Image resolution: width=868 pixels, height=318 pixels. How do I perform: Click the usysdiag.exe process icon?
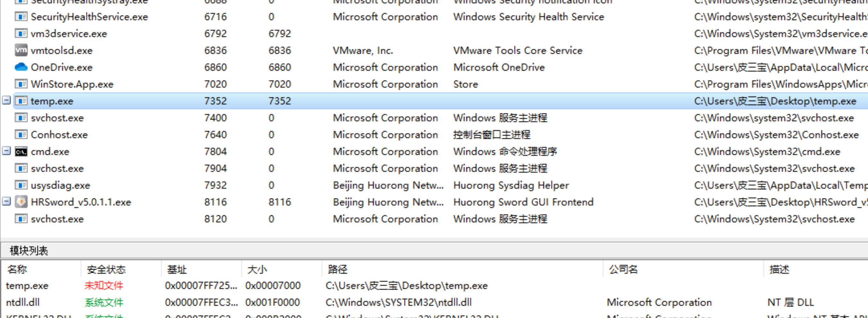(x=21, y=185)
